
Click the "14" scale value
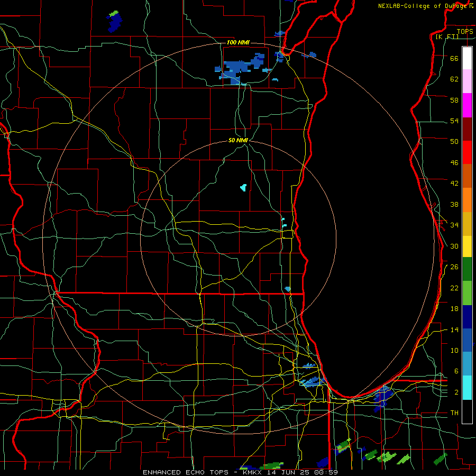(454, 329)
